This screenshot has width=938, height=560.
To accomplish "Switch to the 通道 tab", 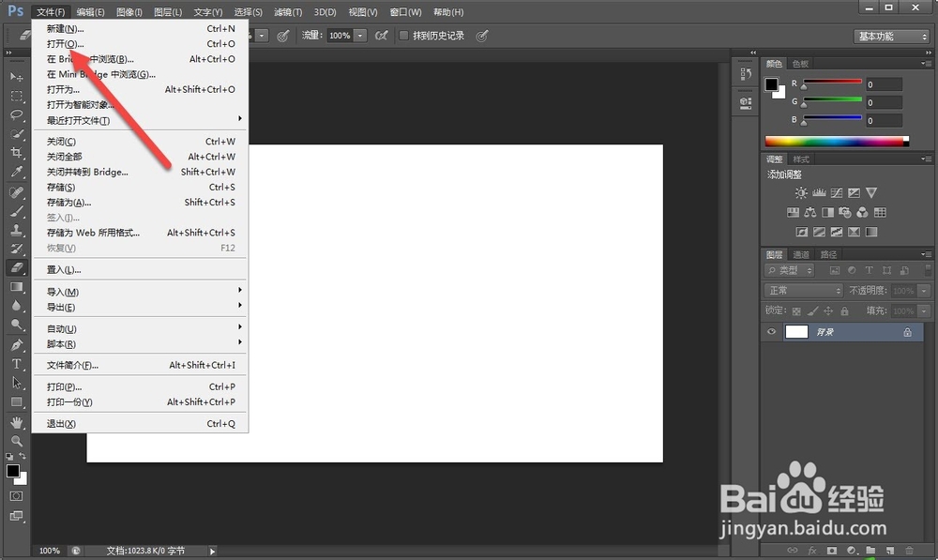I will (x=801, y=254).
